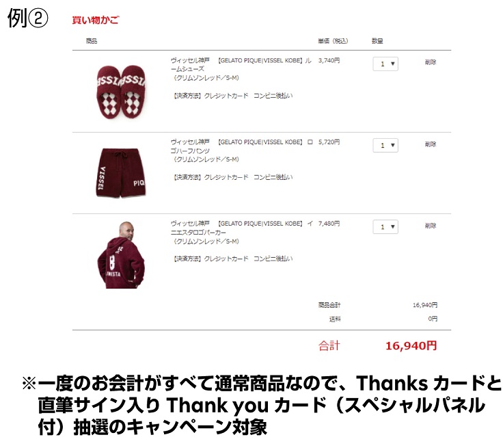This screenshot has width=503, height=448.
Task: Open quantity dropdown for room shoes
Action: (x=385, y=64)
